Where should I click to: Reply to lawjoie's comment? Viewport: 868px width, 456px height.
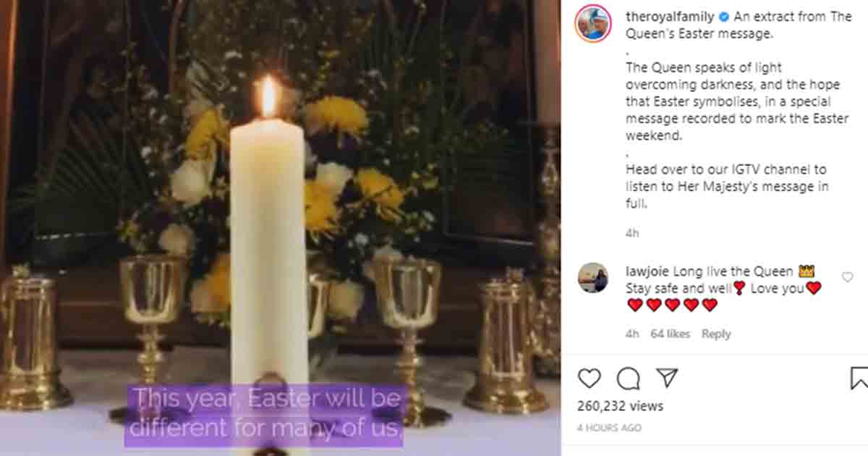716,334
